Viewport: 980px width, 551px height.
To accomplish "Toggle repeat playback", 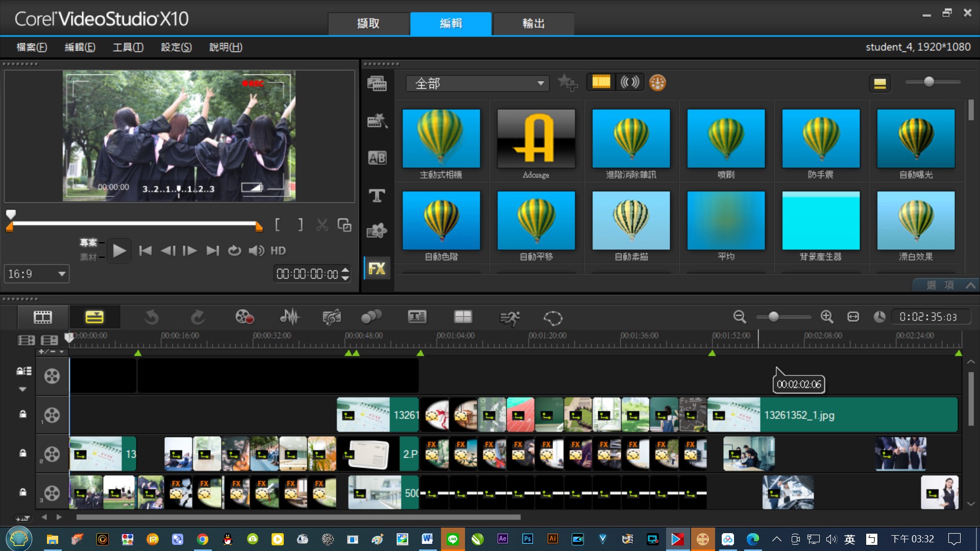I will click(x=234, y=251).
